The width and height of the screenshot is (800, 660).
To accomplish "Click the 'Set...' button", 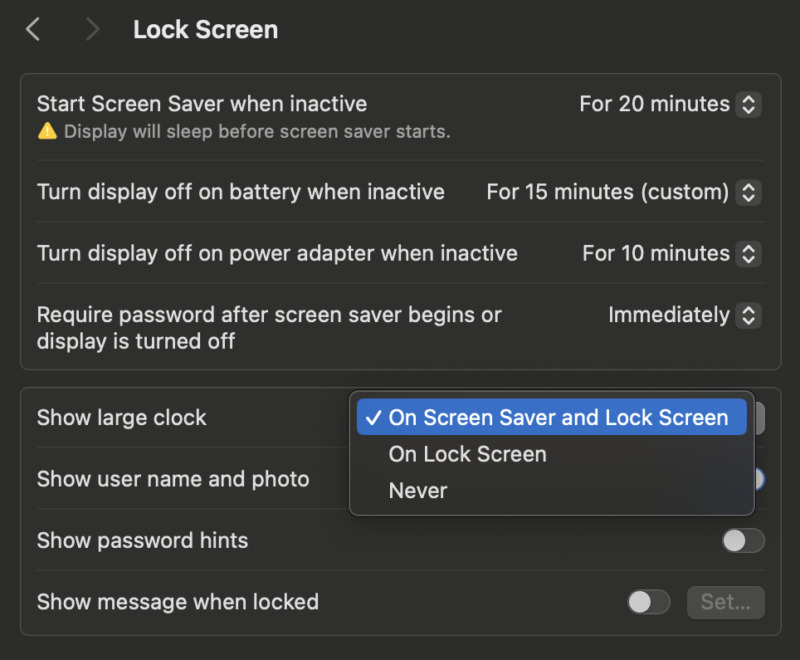I will 725,602.
